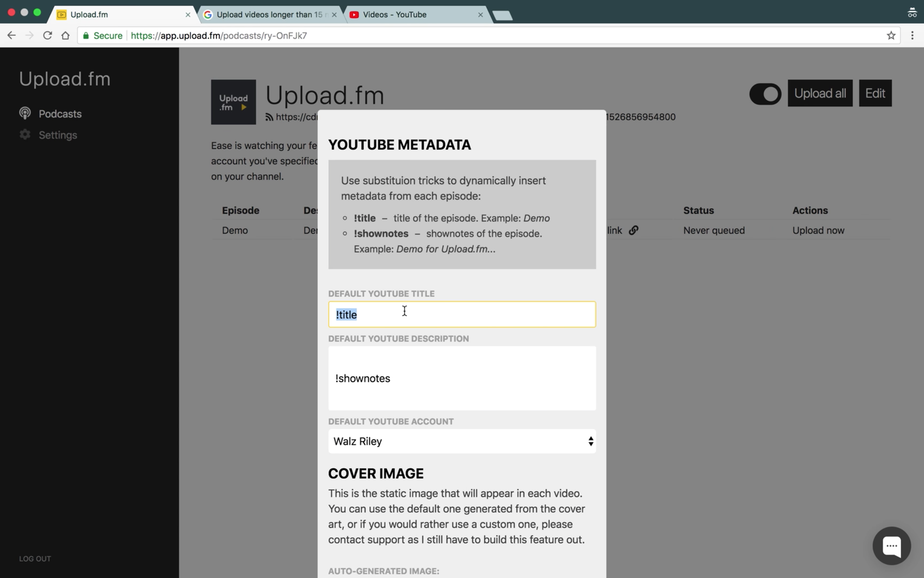Click the Edit button

875,93
